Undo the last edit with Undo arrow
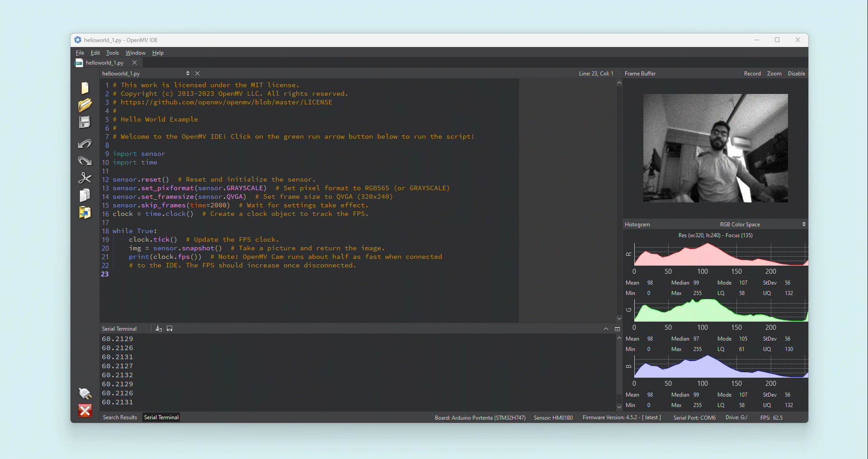 85,144
